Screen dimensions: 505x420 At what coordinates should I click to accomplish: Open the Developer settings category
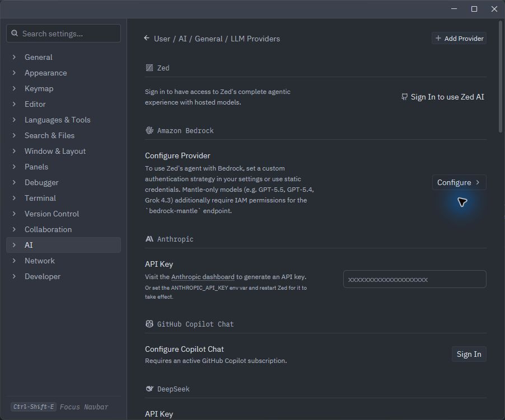coord(63,277)
